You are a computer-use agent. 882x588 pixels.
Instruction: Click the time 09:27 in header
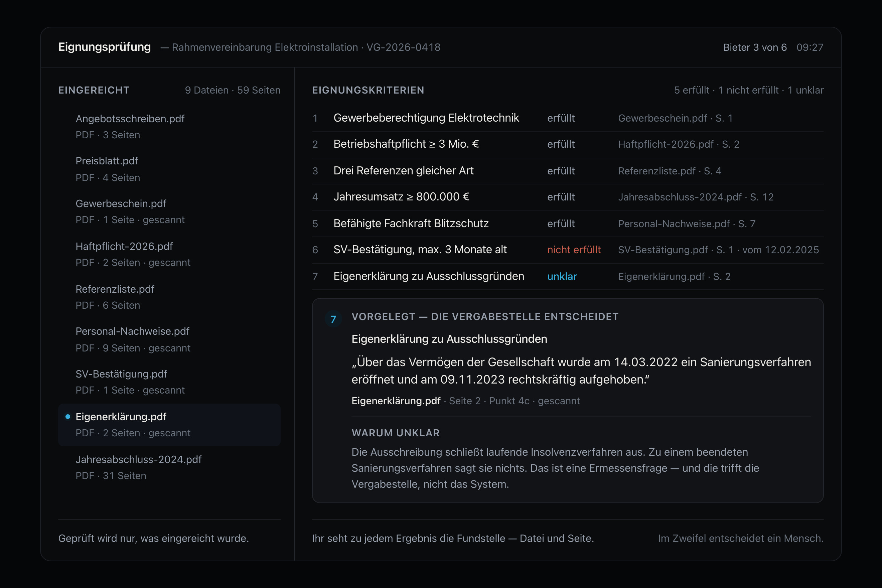point(810,47)
